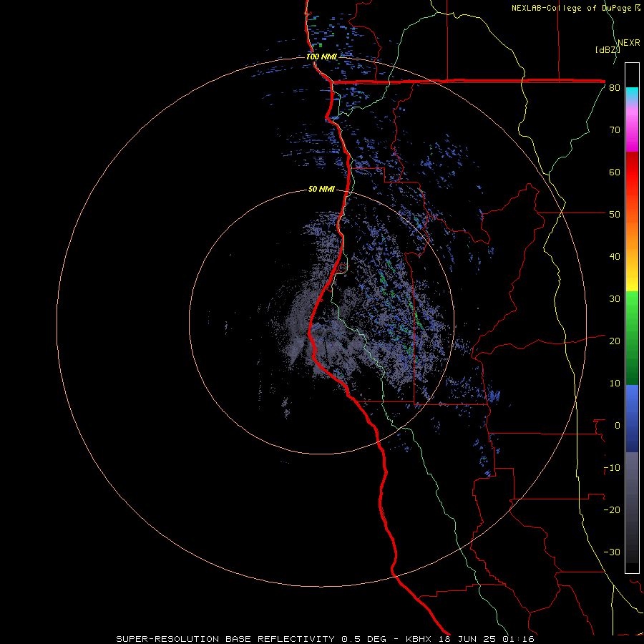Click the 18 JUN 25 01:16 timestamp
Image resolution: width=644 pixels, height=644 pixels.
pos(487,639)
